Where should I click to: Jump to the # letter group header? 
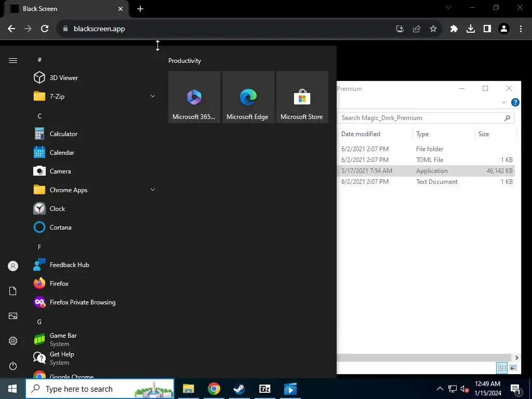click(39, 60)
